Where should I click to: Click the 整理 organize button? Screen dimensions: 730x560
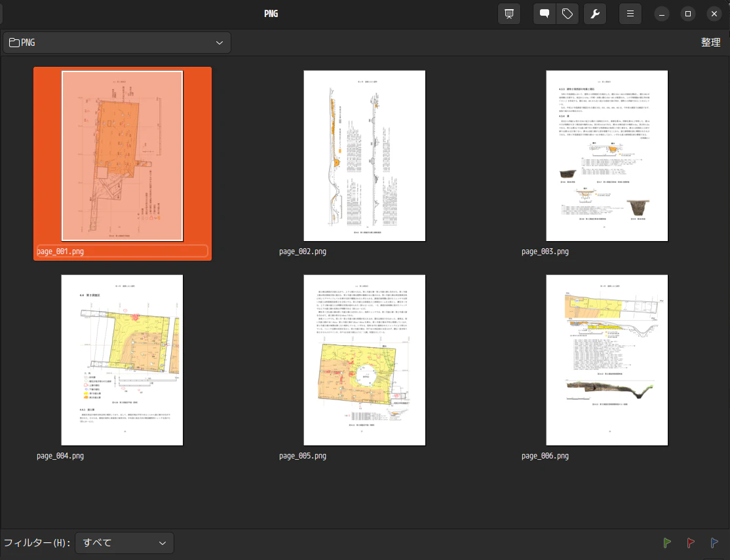tap(710, 43)
